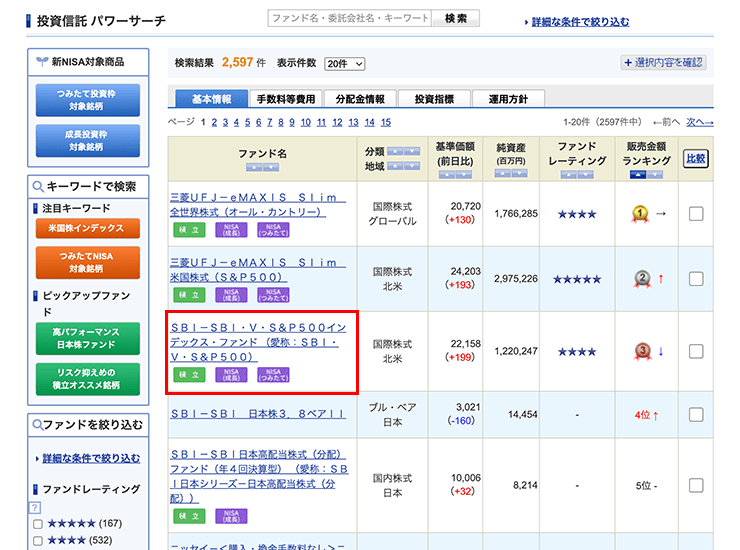The image size is (740, 550).
Task: Expand 詳細な条件で絞り込む in the sidebar
Action: (x=88, y=458)
